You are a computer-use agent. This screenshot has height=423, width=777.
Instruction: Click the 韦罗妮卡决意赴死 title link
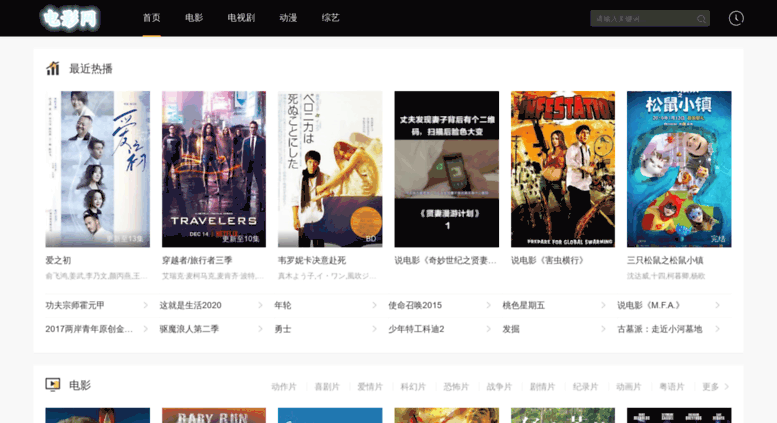(312, 261)
